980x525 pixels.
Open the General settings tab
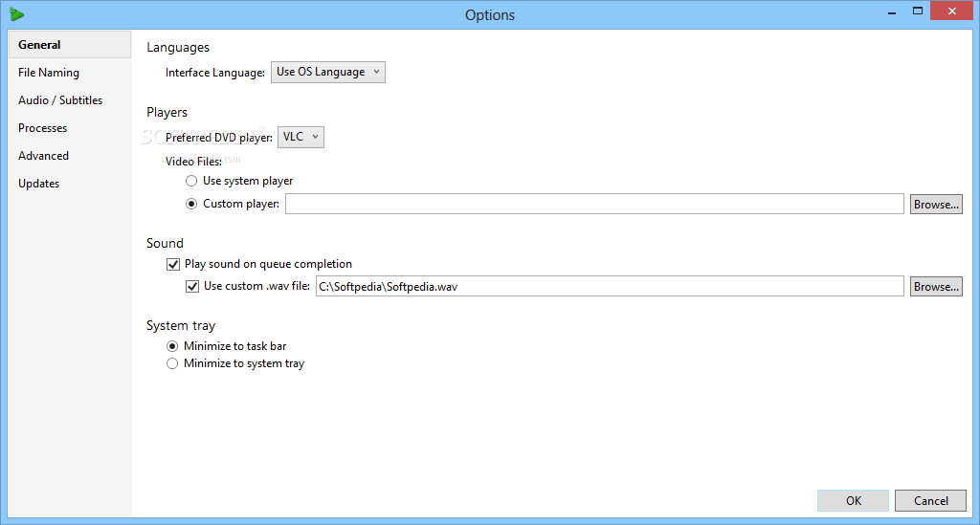69,45
